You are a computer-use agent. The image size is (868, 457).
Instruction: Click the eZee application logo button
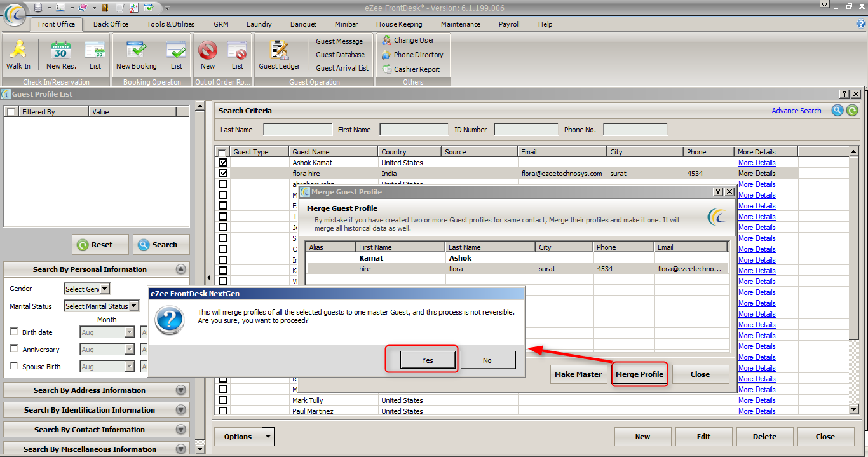15,14
